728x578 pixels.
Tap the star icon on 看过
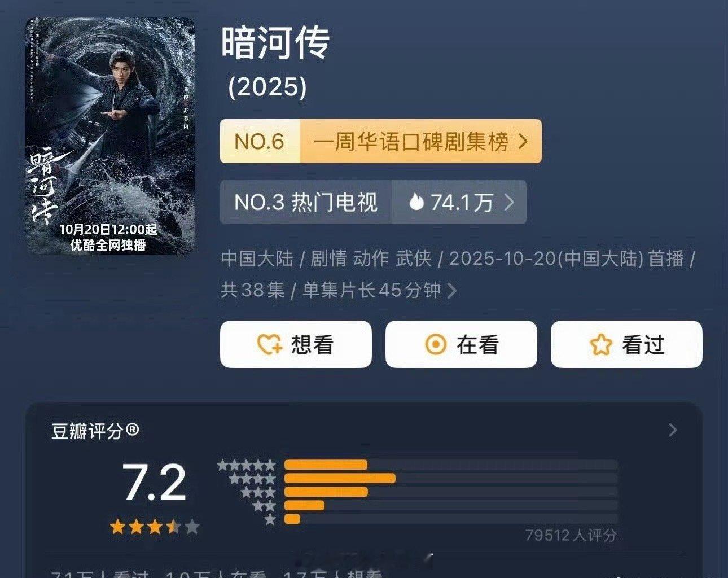tap(601, 344)
